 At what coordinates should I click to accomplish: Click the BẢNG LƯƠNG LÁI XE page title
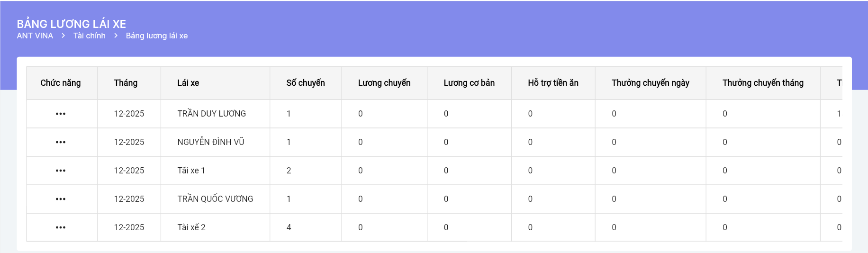click(72, 24)
